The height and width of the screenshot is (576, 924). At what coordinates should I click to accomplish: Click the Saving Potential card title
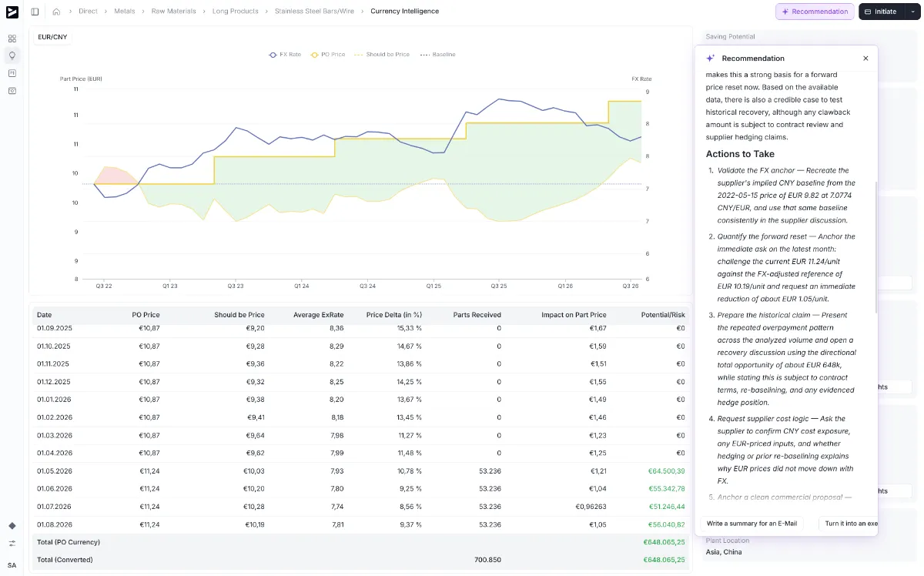[730, 37]
